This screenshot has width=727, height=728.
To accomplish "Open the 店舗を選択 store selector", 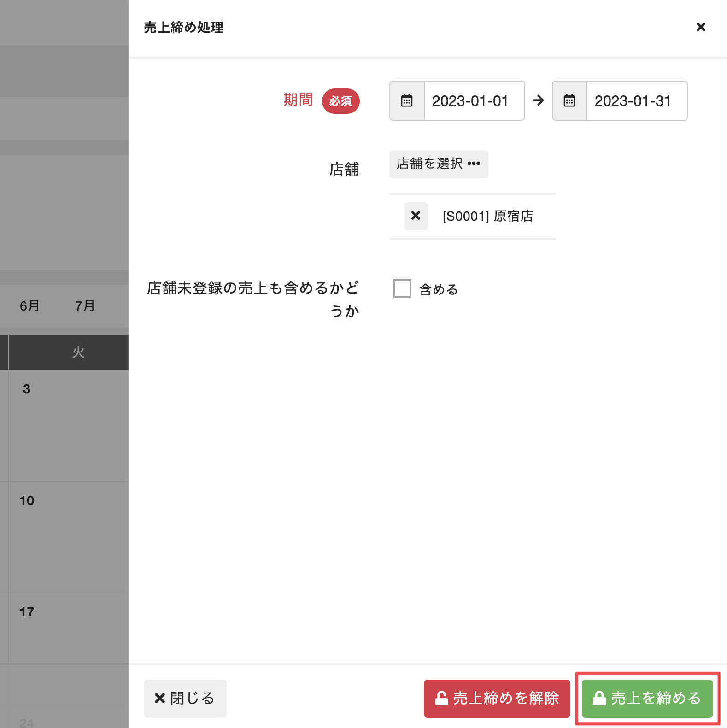I will 439,164.
